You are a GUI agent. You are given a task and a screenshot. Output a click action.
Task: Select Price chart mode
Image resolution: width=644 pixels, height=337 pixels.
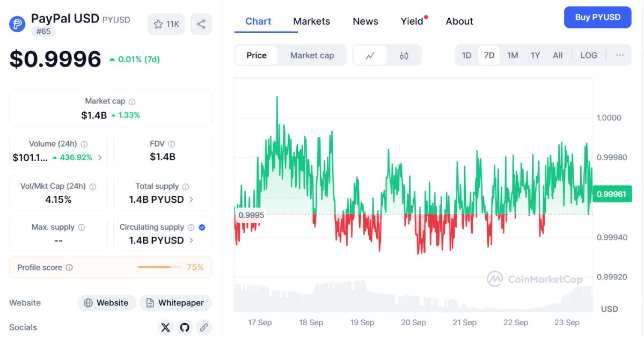click(257, 55)
